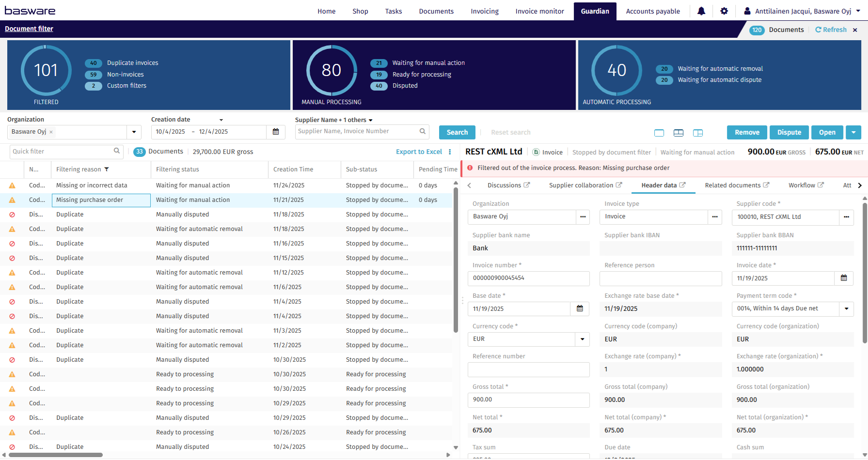Open the kebab menu next to Export to Excel

coord(450,152)
